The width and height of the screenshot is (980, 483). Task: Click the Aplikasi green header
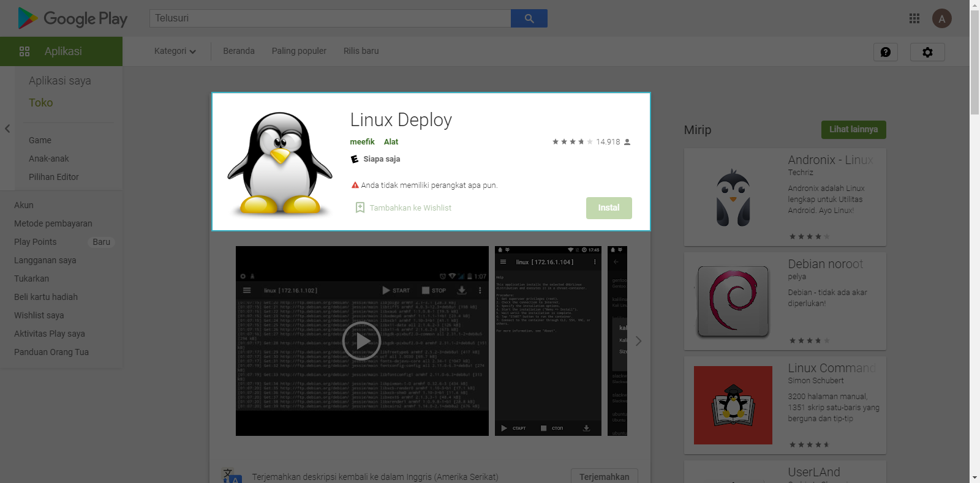pyautogui.click(x=61, y=51)
